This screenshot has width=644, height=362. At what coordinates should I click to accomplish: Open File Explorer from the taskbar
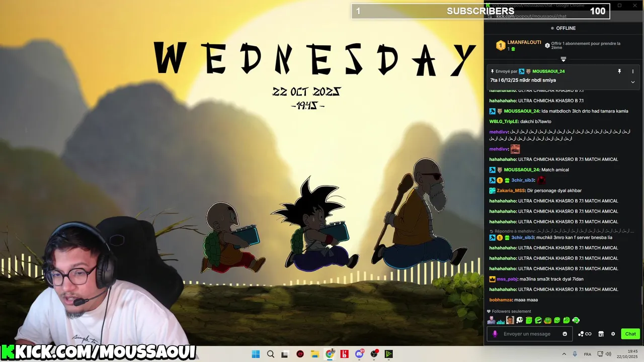point(314,354)
